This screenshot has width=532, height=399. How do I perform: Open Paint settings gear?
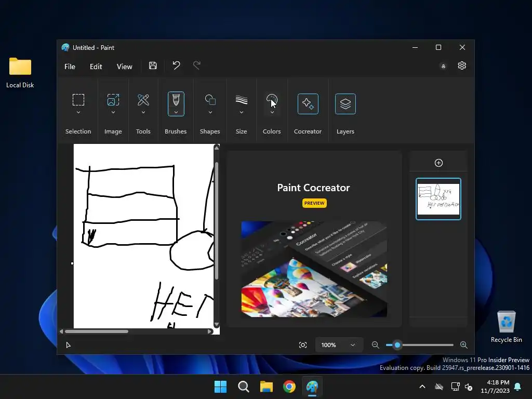[462, 65]
